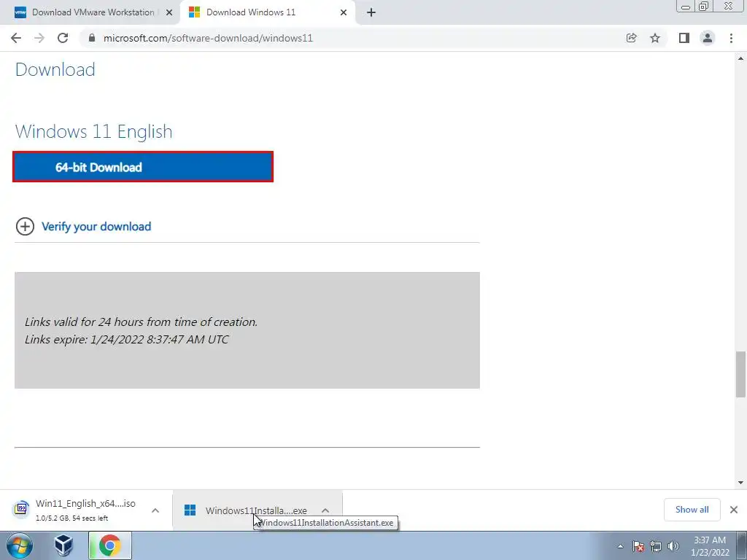This screenshot has height=560, width=747.
Task: Close the Download VMware Workstation tab
Action: (169, 12)
